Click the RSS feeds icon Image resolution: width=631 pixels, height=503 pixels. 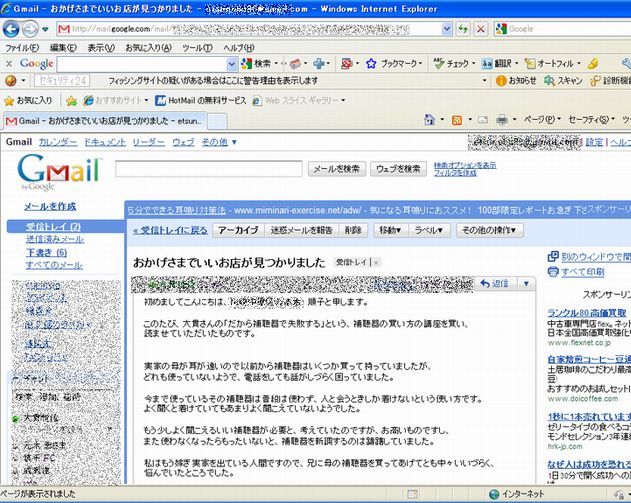tap(457, 120)
